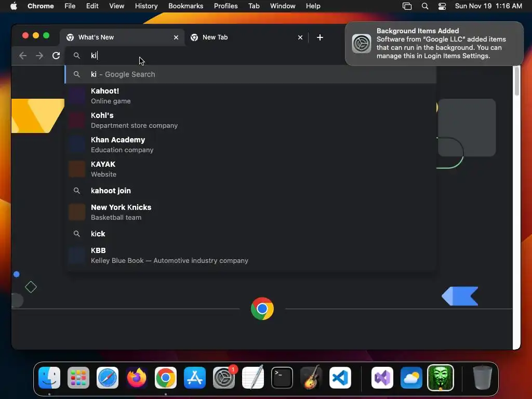Open Finder from the Dock
Image resolution: width=532 pixels, height=399 pixels.
49,378
